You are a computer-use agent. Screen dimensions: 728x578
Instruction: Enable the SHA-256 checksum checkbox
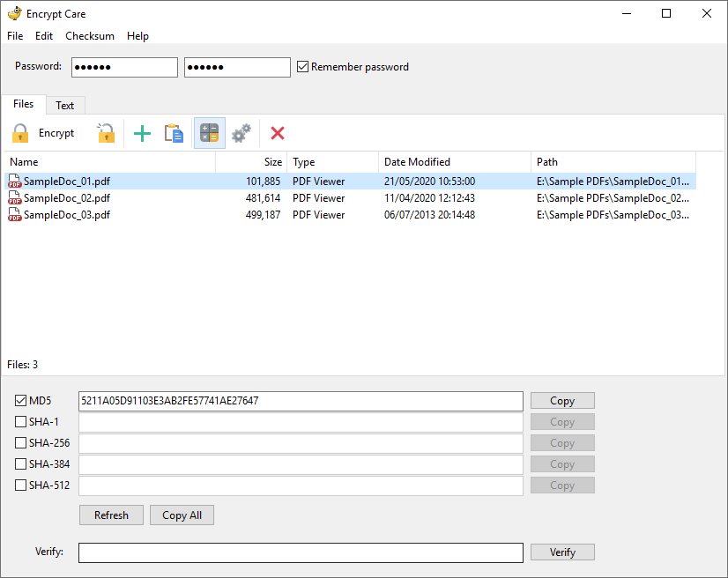point(20,442)
